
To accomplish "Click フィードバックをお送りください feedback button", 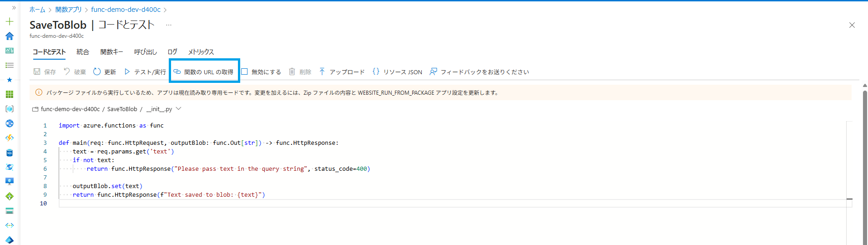I will click(479, 72).
